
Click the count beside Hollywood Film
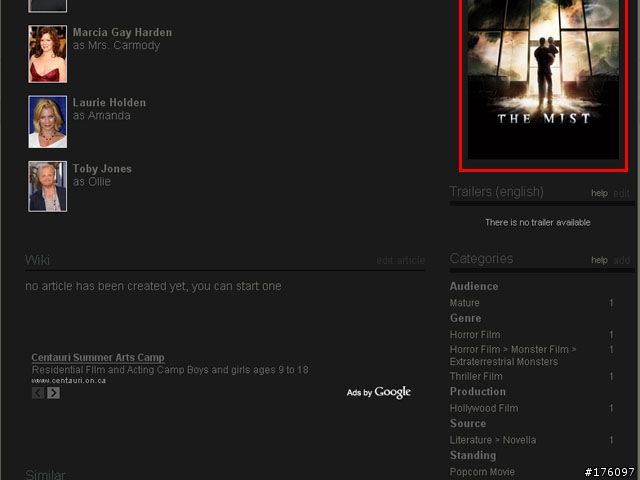point(611,408)
